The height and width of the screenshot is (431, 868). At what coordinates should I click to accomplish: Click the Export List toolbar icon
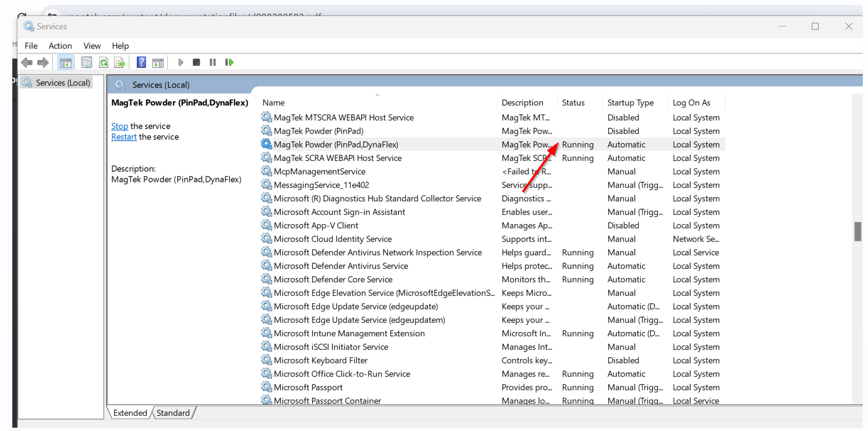[x=120, y=62]
